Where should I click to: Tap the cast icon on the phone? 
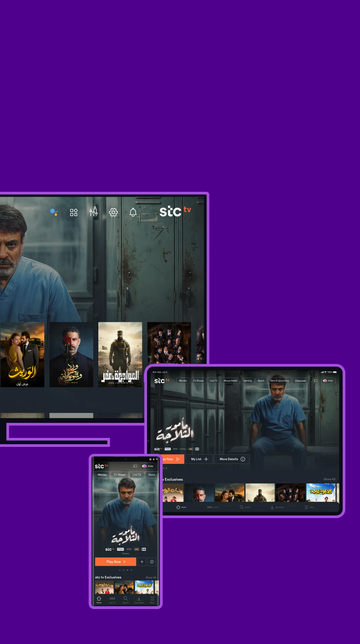pyautogui.click(x=135, y=466)
